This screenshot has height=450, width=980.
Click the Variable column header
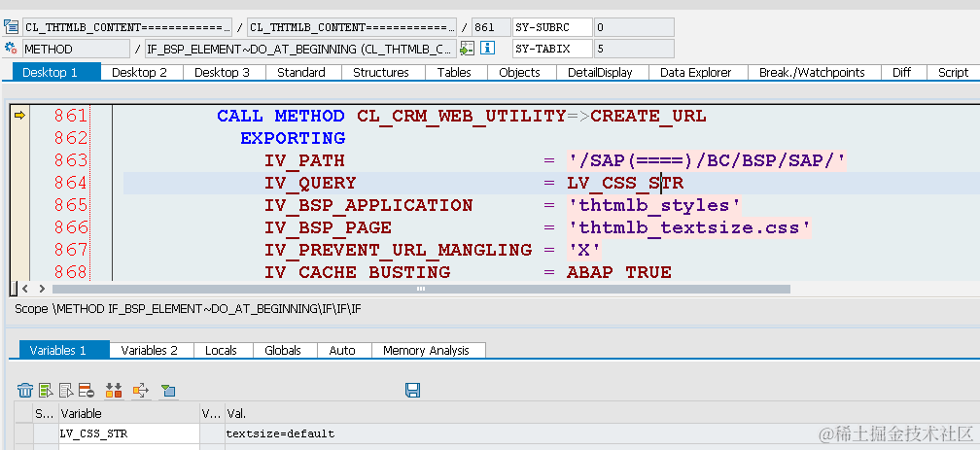click(128, 414)
